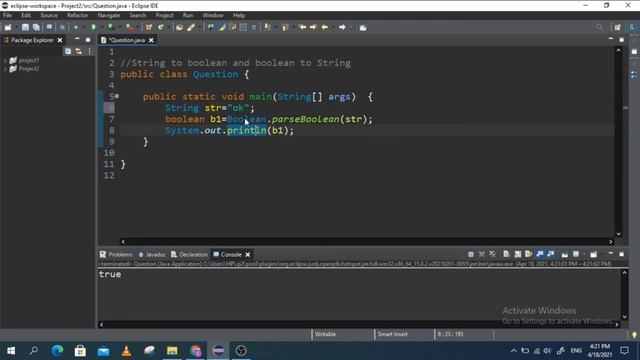Jump to Next Annotation with down arrow
This screenshot has height=360, width=640.
(267, 27)
